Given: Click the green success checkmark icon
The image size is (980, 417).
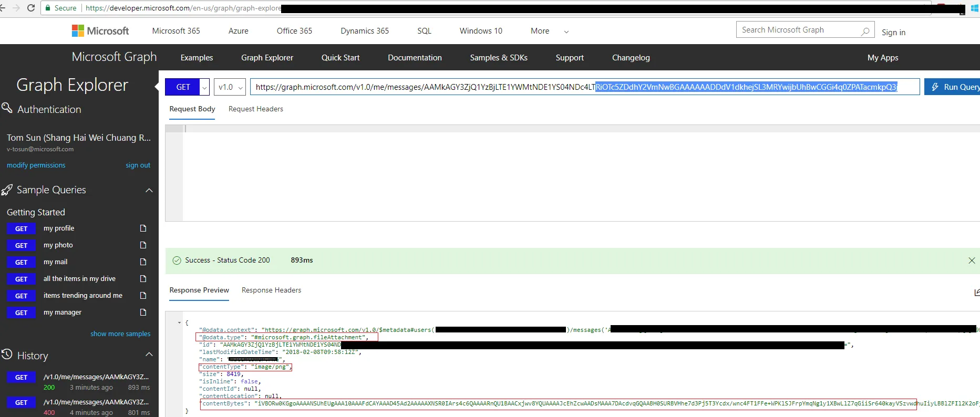Looking at the screenshot, I should tap(177, 260).
